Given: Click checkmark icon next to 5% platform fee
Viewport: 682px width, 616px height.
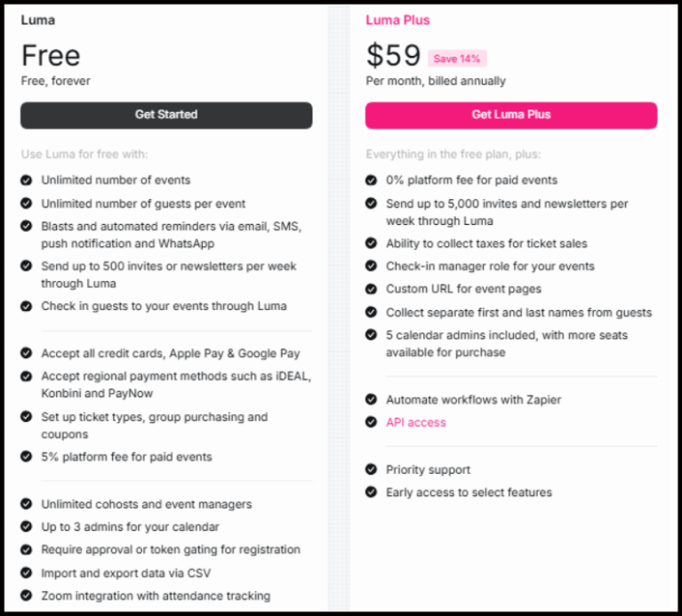Looking at the screenshot, I should coord(26,457).
